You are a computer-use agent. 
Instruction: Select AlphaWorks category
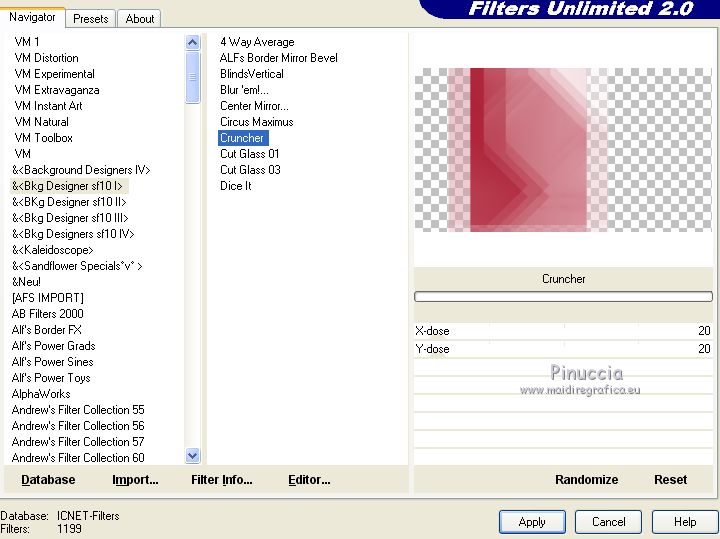(41, 394)
